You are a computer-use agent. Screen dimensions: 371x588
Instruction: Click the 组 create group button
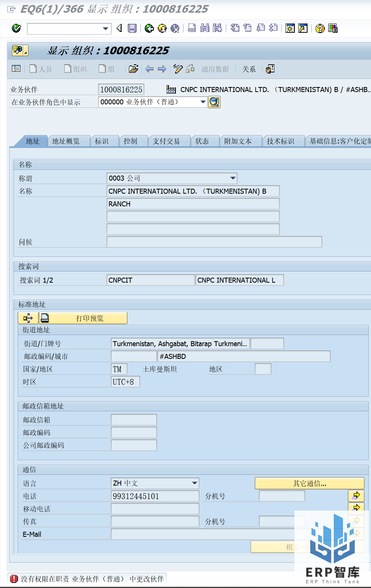[107, 69]
